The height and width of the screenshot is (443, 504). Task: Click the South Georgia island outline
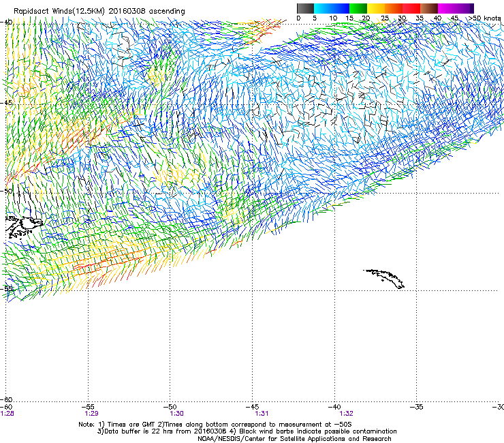[384, 279]
